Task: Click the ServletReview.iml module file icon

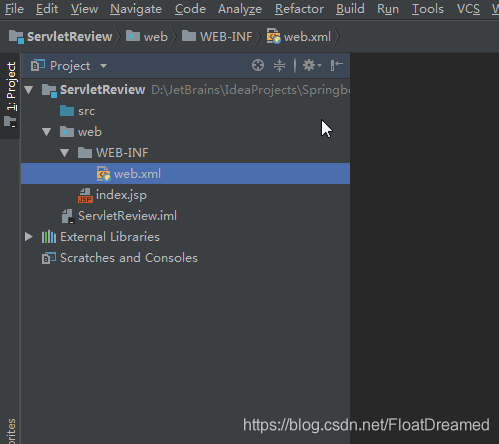Action: [x=68, y=216]
